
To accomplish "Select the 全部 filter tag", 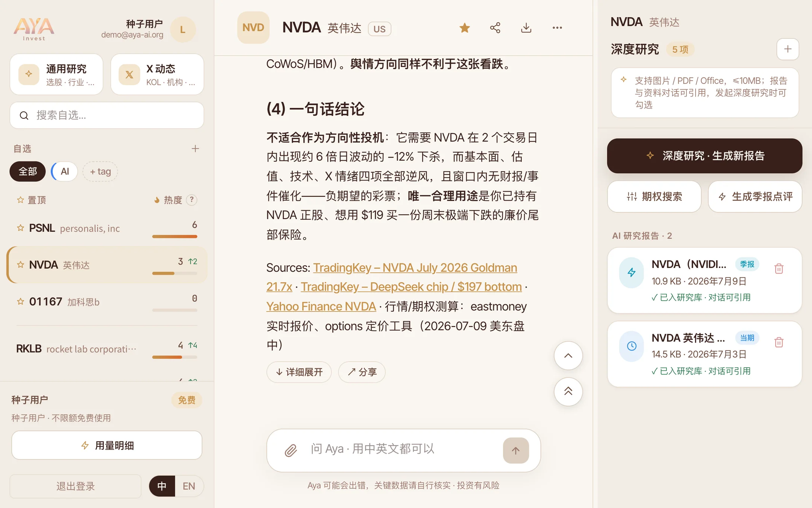I will [27, 172].
